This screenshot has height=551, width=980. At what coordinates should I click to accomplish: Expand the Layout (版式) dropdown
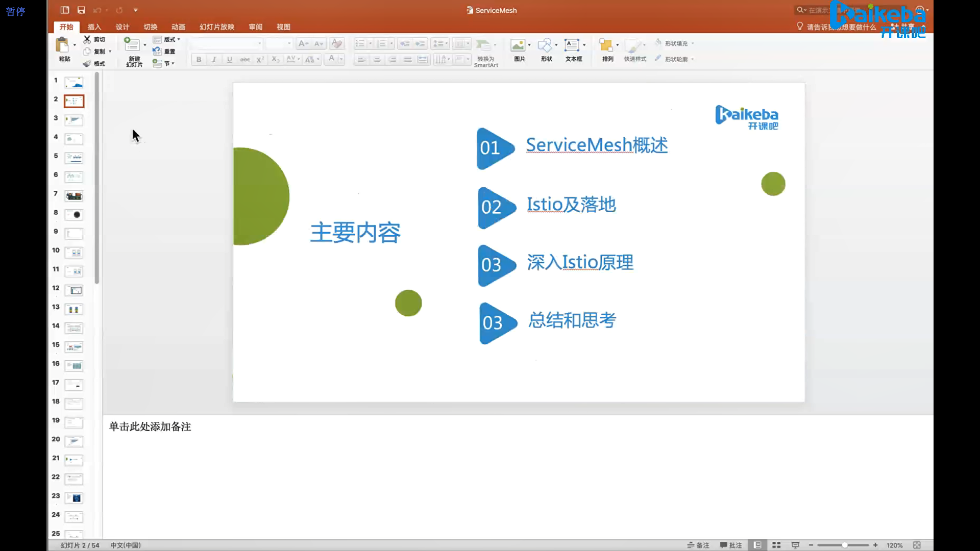(179, 39)
